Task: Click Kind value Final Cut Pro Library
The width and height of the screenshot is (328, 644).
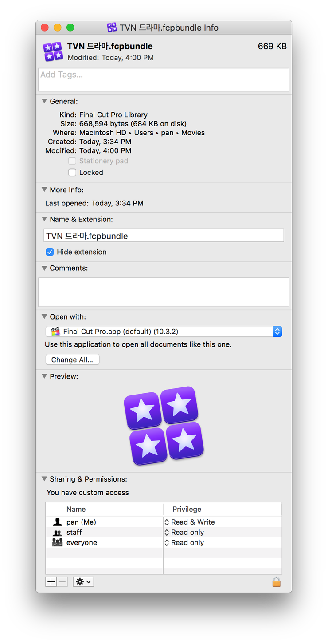Action: click(x=113, y=115)
